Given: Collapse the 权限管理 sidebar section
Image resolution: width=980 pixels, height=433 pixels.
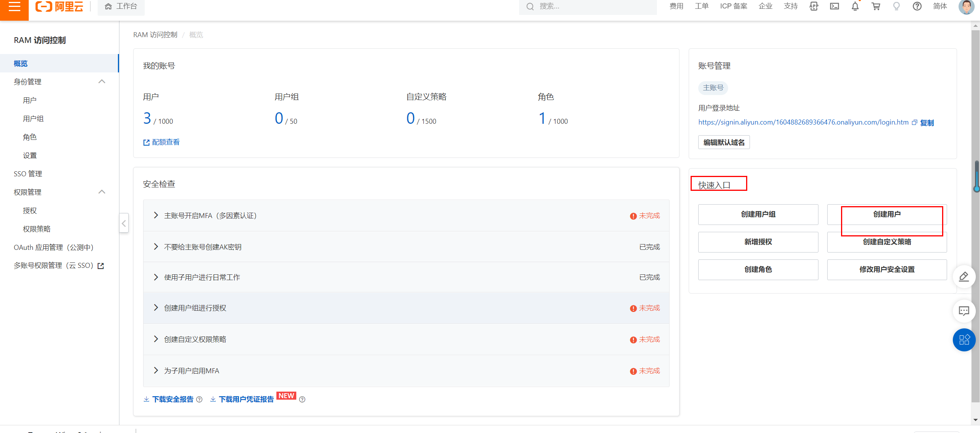Looking at the screenshot, I should pos(102,192).
